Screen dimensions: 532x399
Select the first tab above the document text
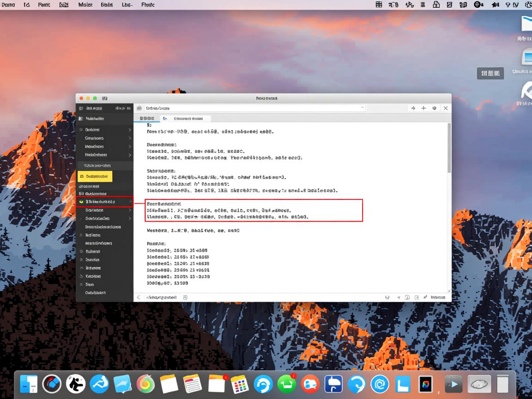(x=147, y=119)
